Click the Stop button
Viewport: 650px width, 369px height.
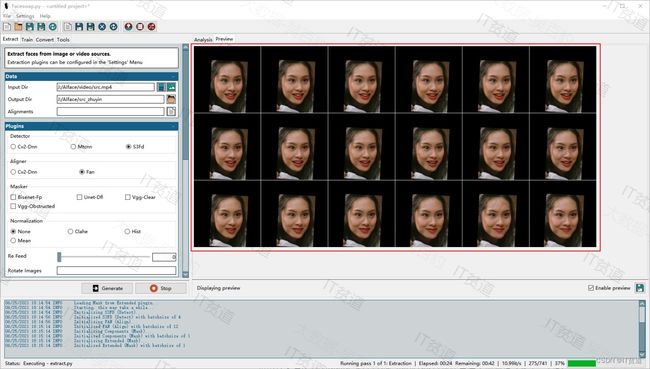(x=160, y=288)
